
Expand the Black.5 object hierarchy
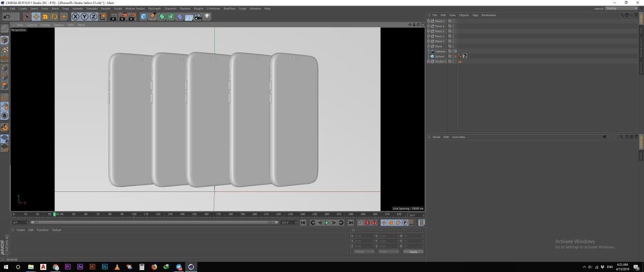tap(429, 21)
